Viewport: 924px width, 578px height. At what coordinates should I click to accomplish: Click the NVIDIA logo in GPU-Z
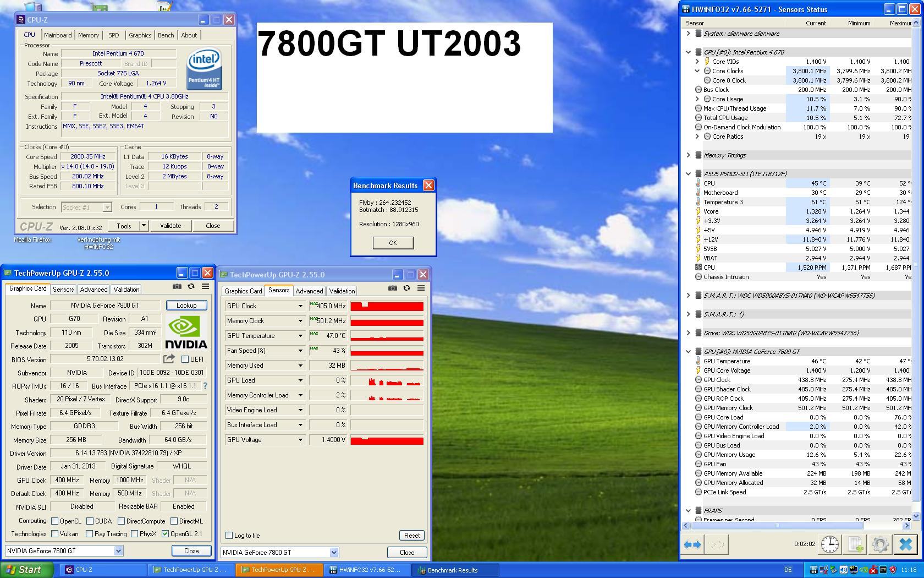point(186,332)
